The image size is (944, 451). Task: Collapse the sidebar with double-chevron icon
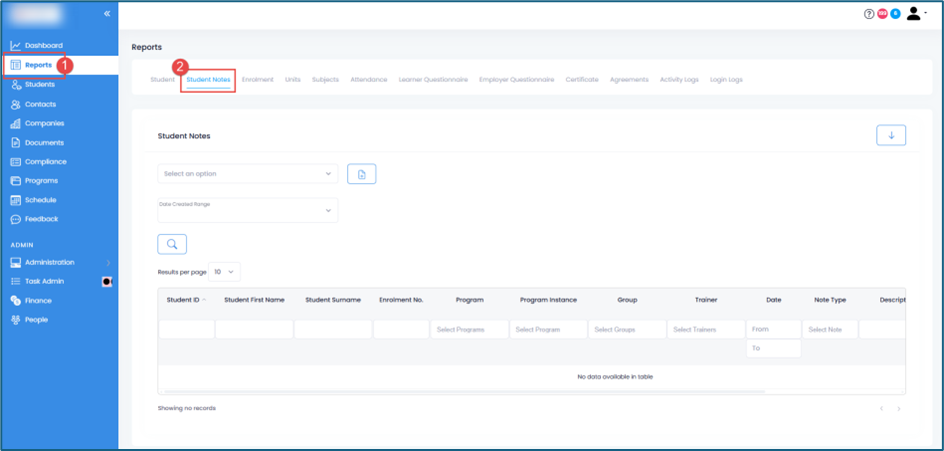pos(107,14)
